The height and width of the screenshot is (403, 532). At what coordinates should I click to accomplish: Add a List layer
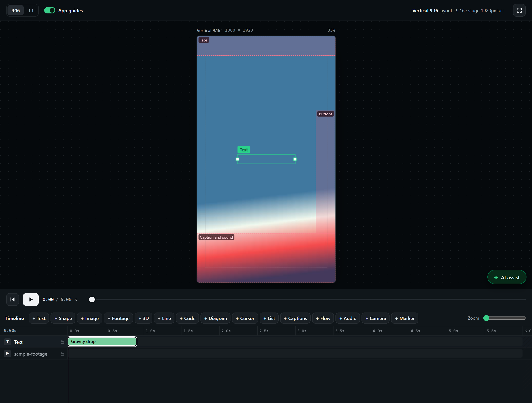click(269, 318)
